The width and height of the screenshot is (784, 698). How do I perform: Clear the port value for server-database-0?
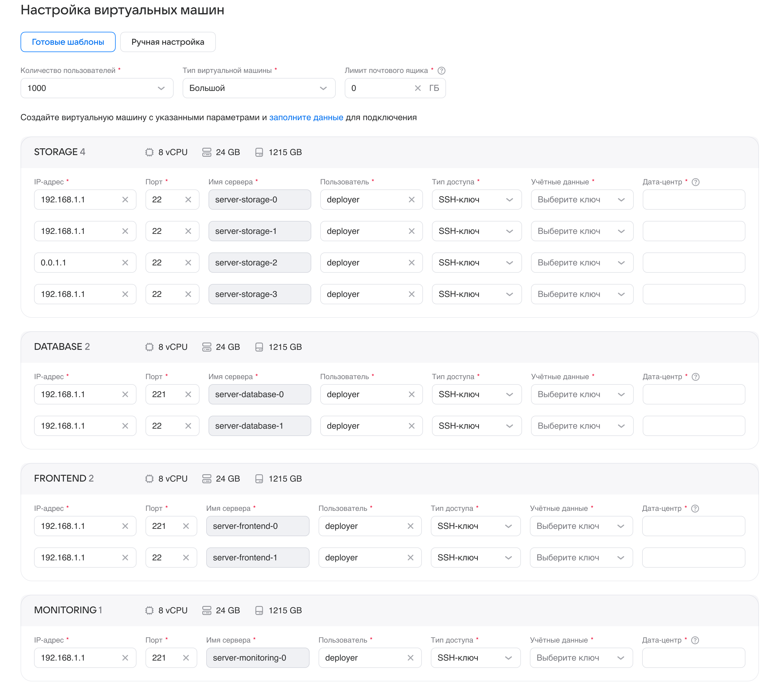coord(188,395)
